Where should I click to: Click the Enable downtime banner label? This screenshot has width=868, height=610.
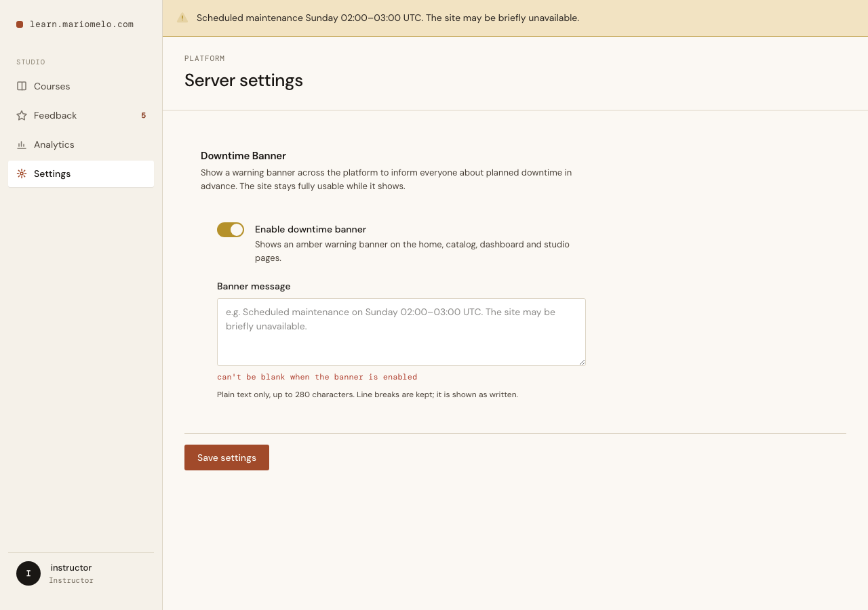pyautogui.click(x=311, y=229)
